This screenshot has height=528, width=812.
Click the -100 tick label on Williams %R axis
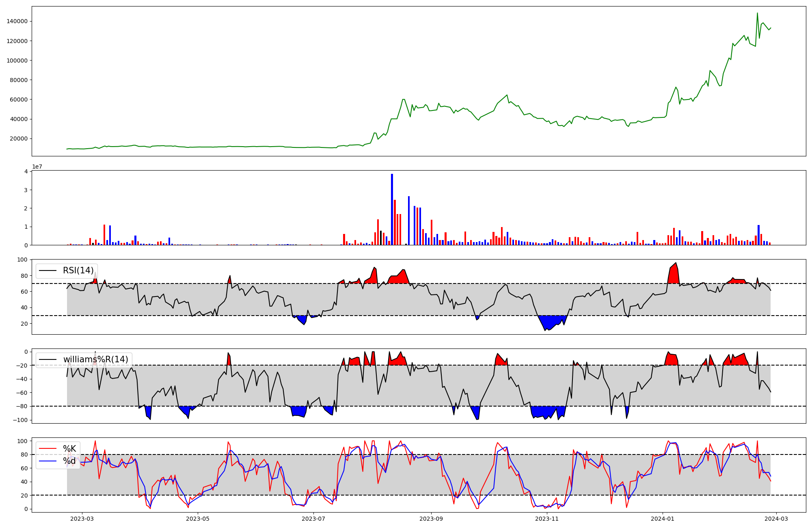pyautogui.click(x=20, y=420)
